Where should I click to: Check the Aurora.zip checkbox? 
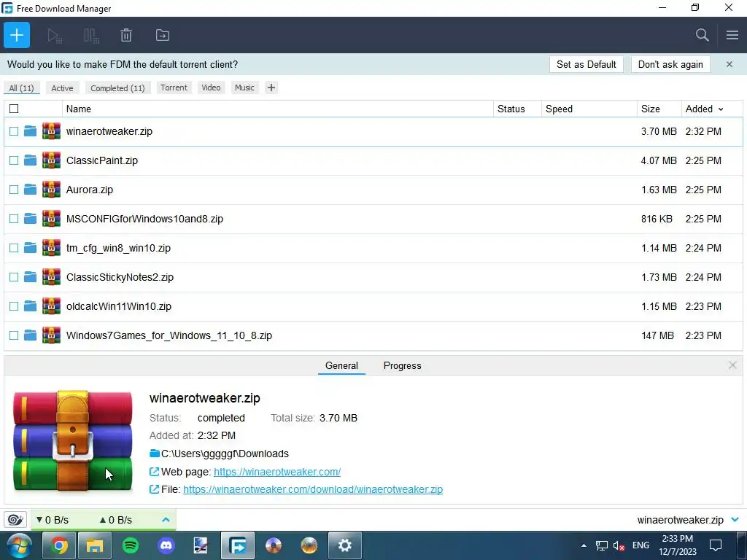click(14, 190)
